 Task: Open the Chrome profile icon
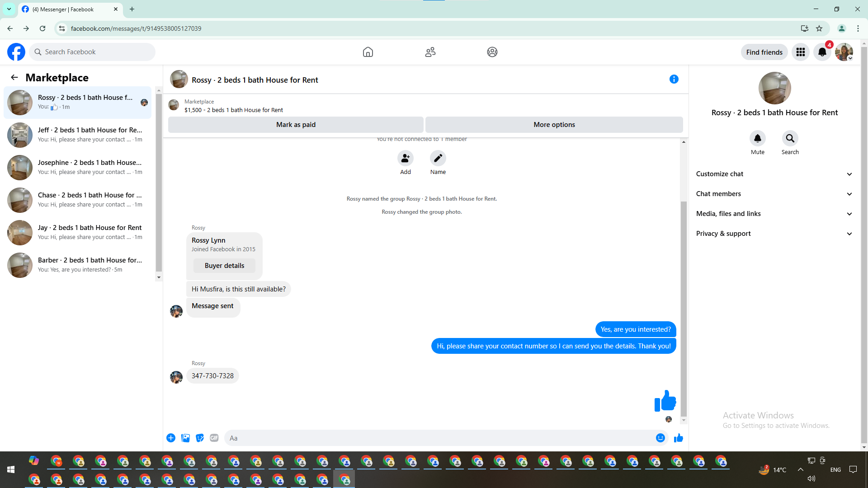(842, 28)
